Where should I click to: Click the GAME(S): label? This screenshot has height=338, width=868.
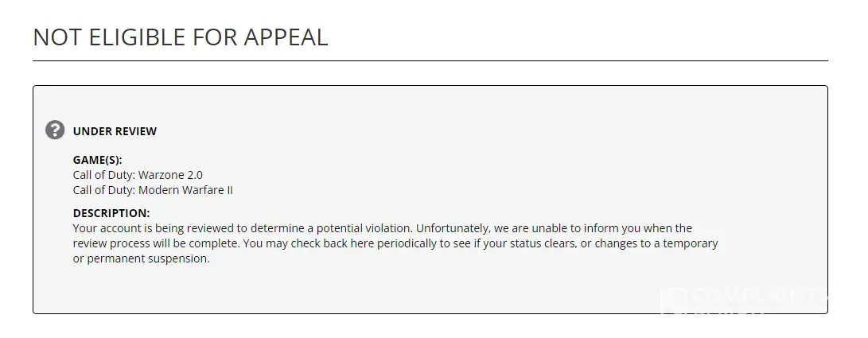(97, 160)
